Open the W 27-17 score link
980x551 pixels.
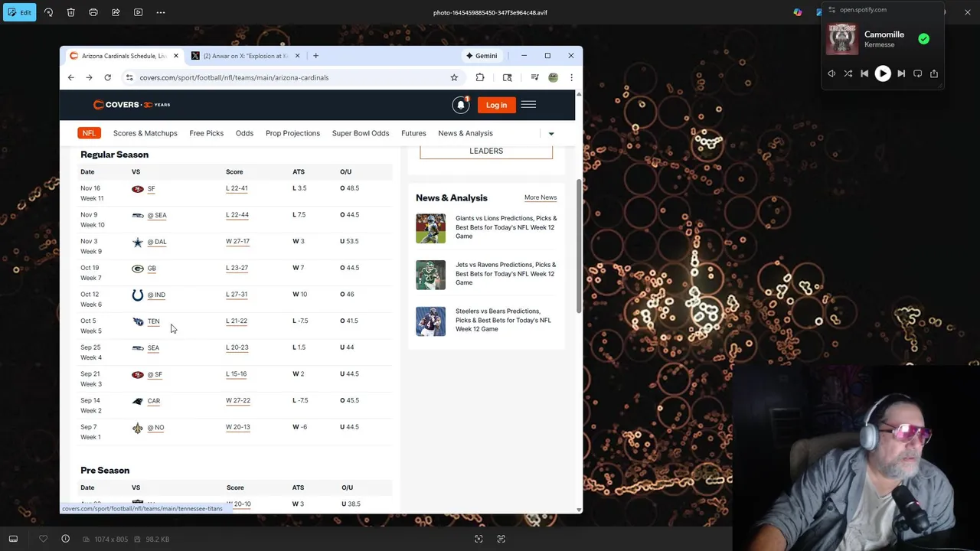pyautogui.click(x=237, y=241)
